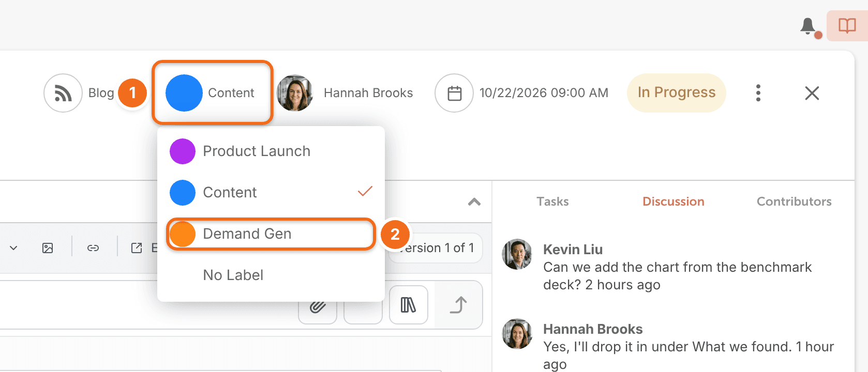
Task: Expand the toolbar down-chevron dropdown
Action: click(x=14, y=248)
